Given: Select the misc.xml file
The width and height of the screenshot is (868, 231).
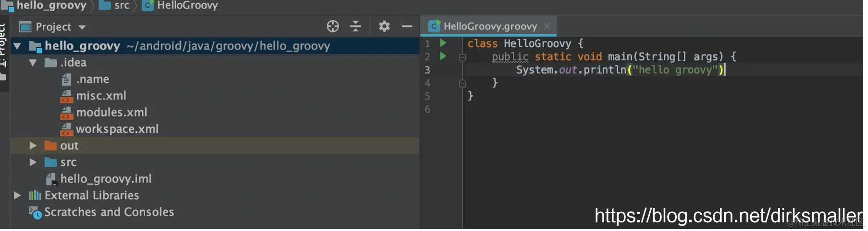Looking at the screenshot, I should pos(101,96).
